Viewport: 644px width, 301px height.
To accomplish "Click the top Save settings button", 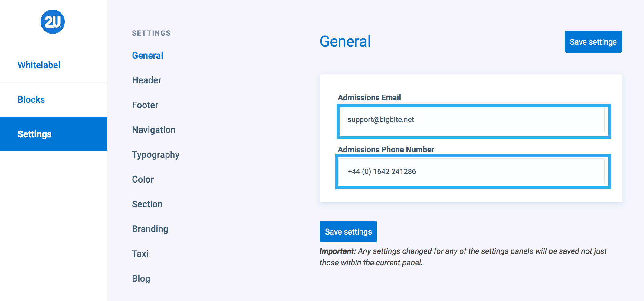I will pyautogui.click(x=593, y=42).
